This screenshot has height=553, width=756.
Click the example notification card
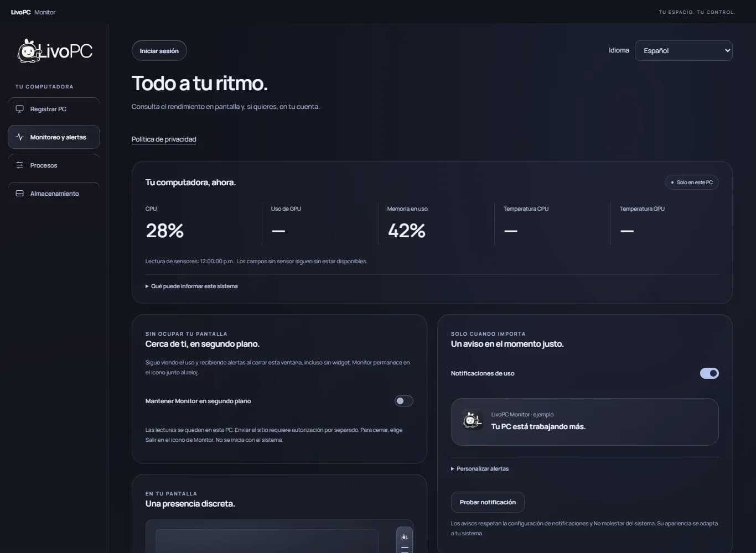click(584, 421)
